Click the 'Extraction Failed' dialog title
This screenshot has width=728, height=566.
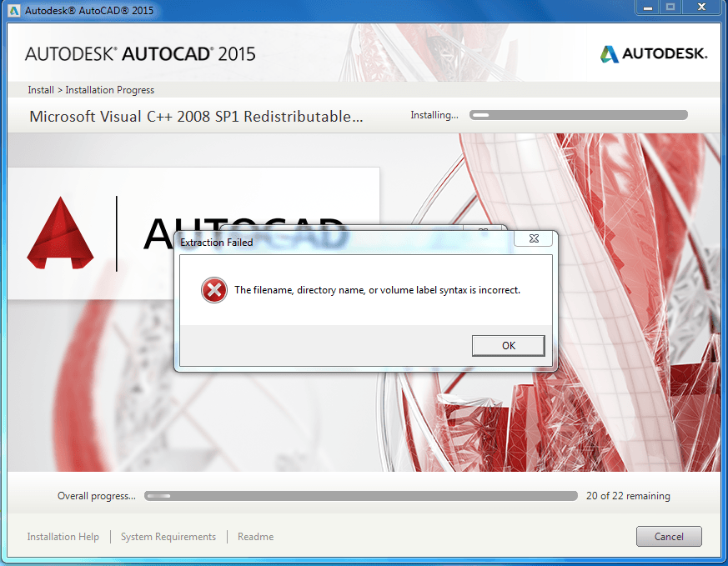pos(216,243)
